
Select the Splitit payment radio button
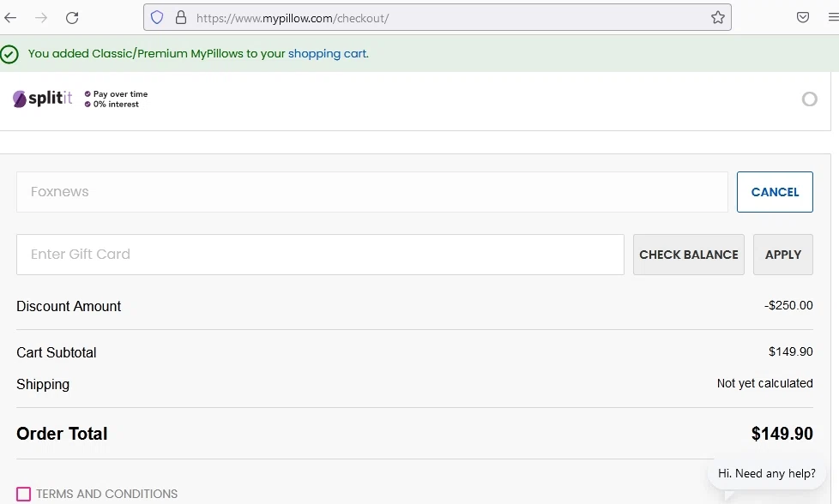coord(810,99)
